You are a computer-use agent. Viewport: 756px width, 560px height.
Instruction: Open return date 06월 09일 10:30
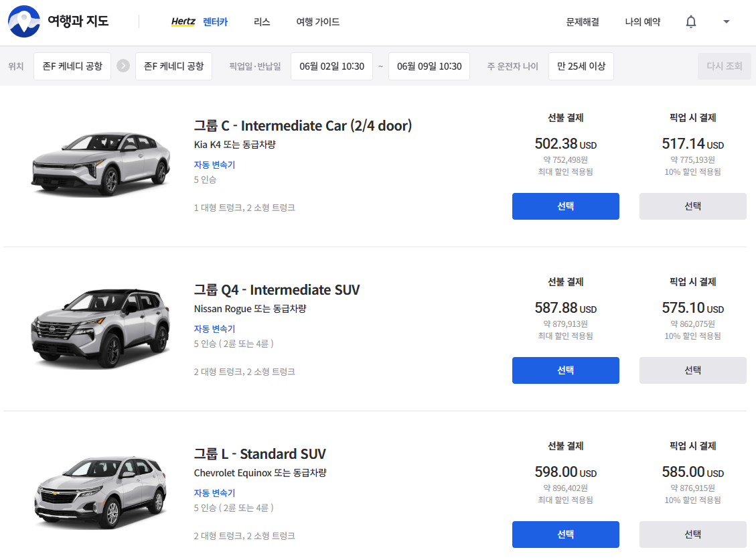429,66
